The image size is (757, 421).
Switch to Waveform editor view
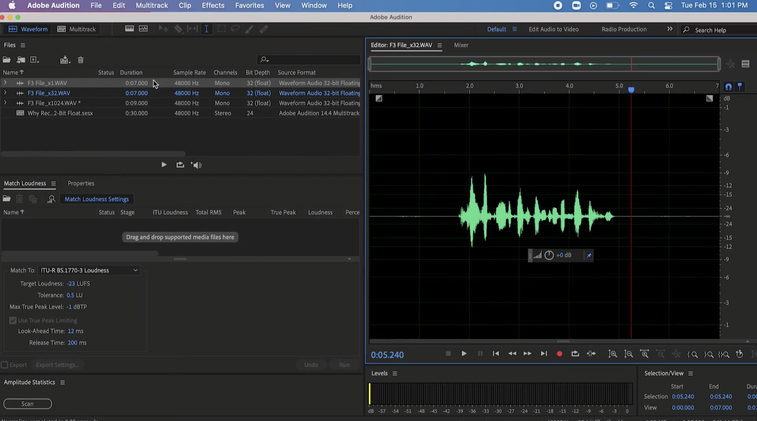28,29
